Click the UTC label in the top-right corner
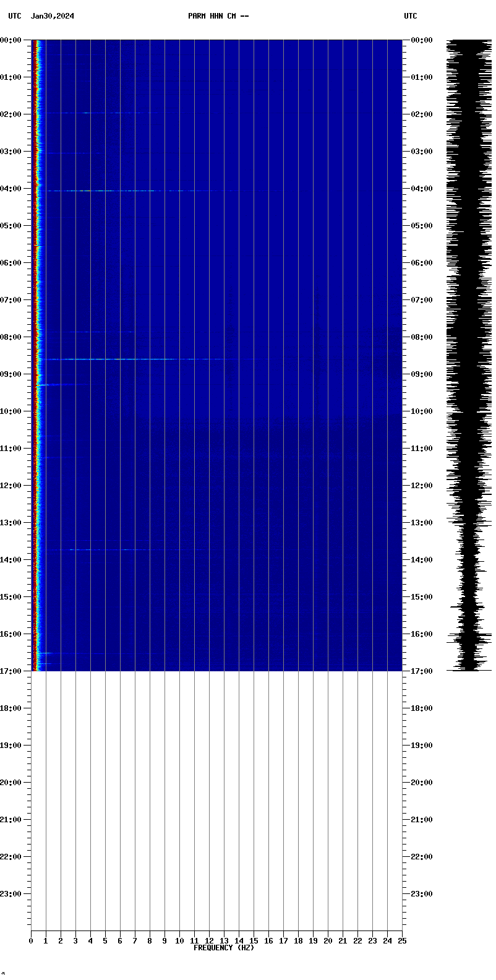Image resolution: width=496 pixels, height=980 pixels. tap(411, 16)
